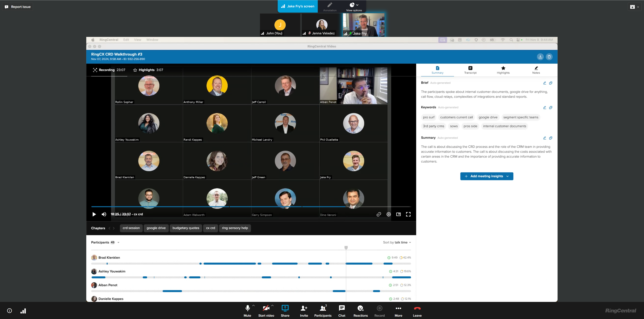This screenshot has height=319, width=644.
Task: Jump to the 'cx crd' chapter
Action: click(210, 228)
